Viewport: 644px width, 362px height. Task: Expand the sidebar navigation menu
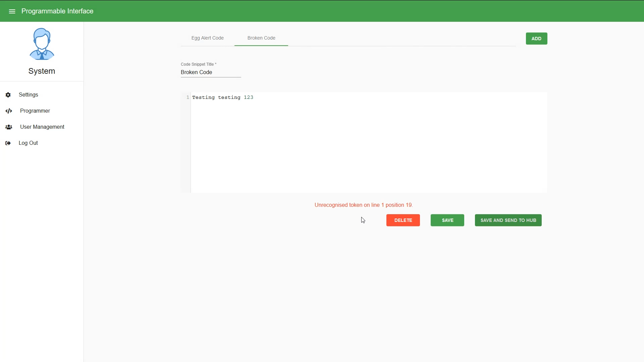coord(12,11)
